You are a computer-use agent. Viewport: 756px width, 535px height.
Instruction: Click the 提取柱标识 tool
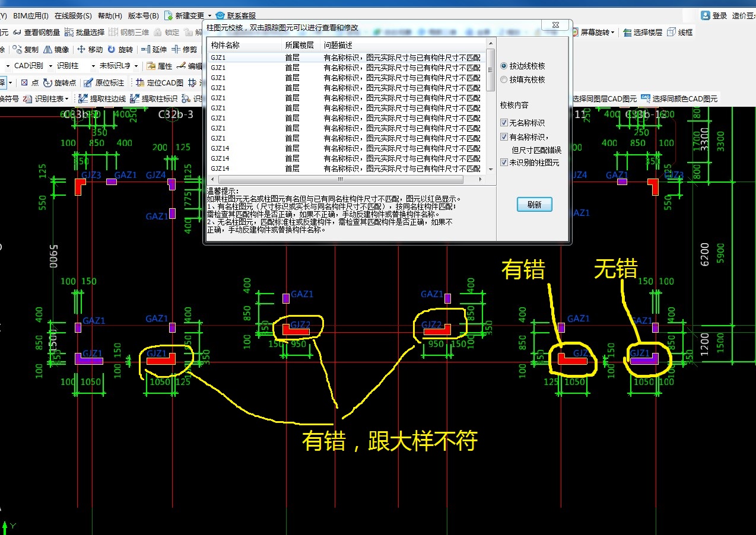point(154,98)
